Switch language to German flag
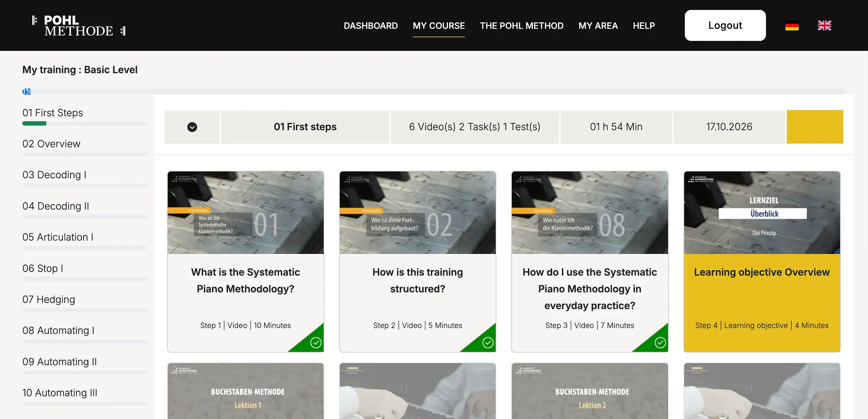 tap(792, 26)
